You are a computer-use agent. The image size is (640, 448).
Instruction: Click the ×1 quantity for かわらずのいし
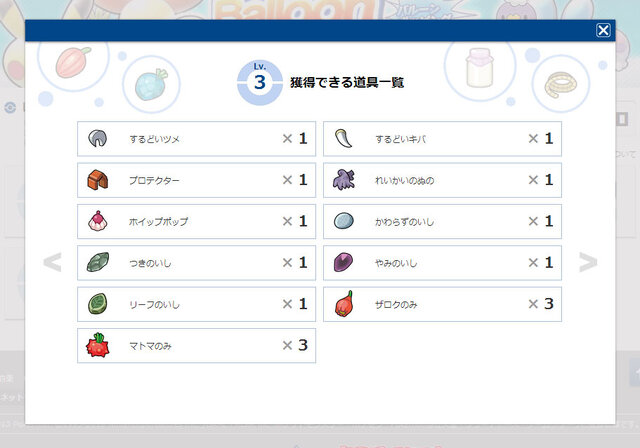click(541, 221)
